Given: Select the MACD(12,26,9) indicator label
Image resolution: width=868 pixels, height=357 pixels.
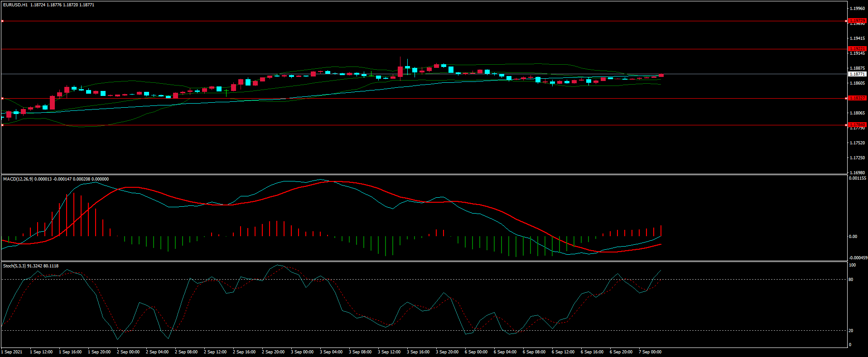Looking at the screenshot, I should (x=17, y=179).
